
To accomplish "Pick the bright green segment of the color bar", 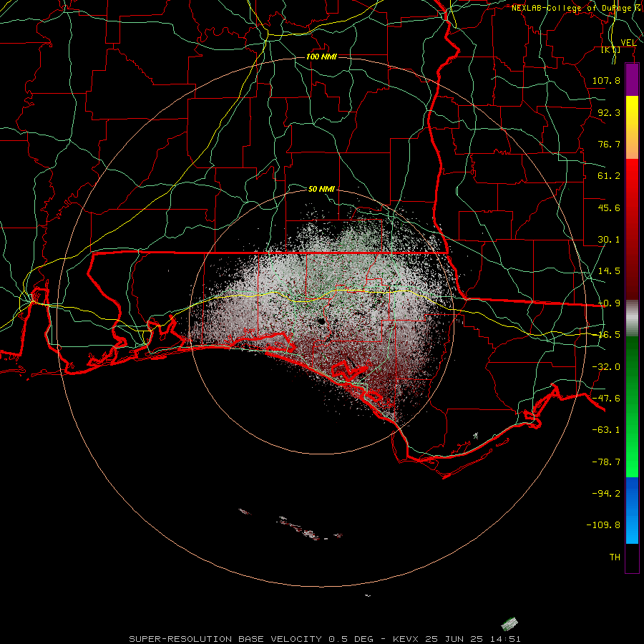I will (x=632, y=406).
